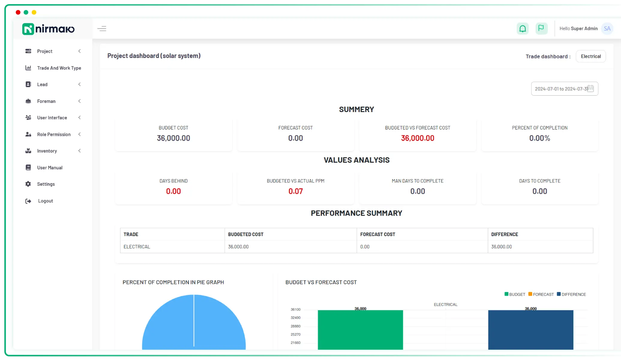621x364 pixels.
Task: Open the date range picker field
Action: point(564,89)
